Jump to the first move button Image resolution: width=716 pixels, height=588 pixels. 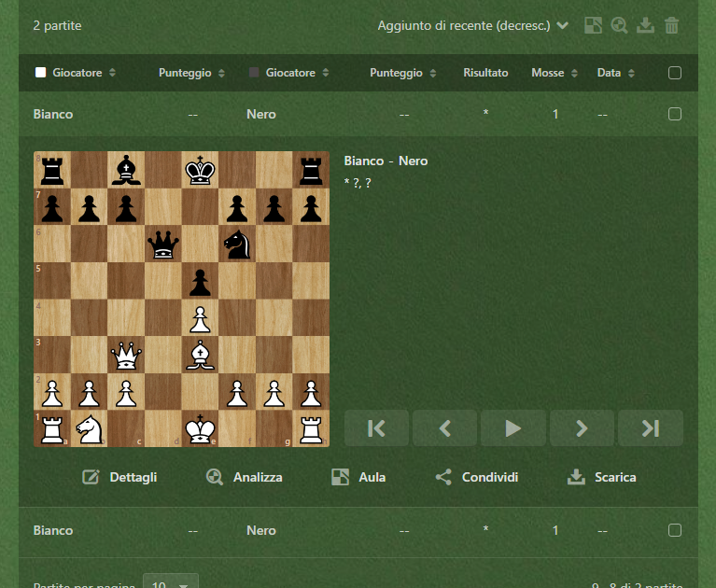tap(376, 428)
